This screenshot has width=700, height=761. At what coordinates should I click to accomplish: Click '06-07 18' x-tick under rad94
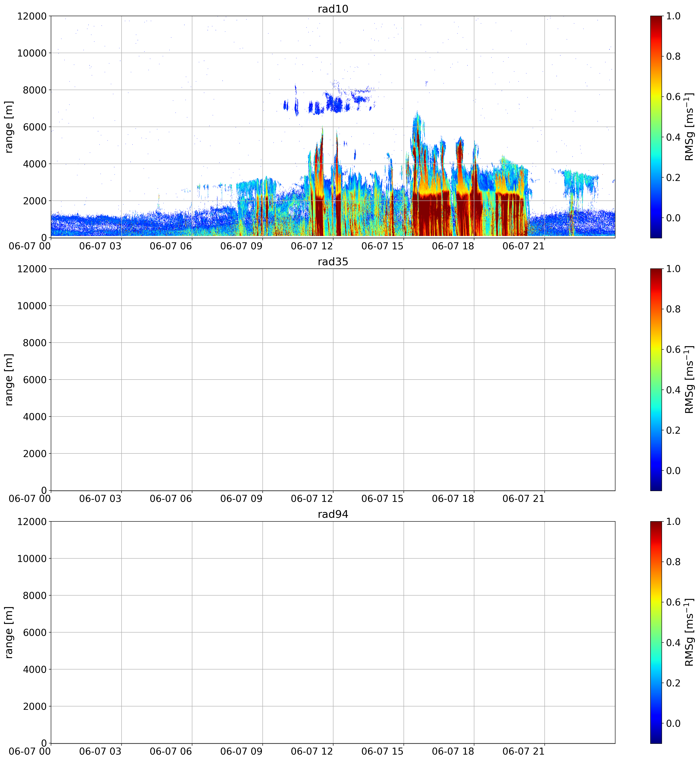(453, 751)
